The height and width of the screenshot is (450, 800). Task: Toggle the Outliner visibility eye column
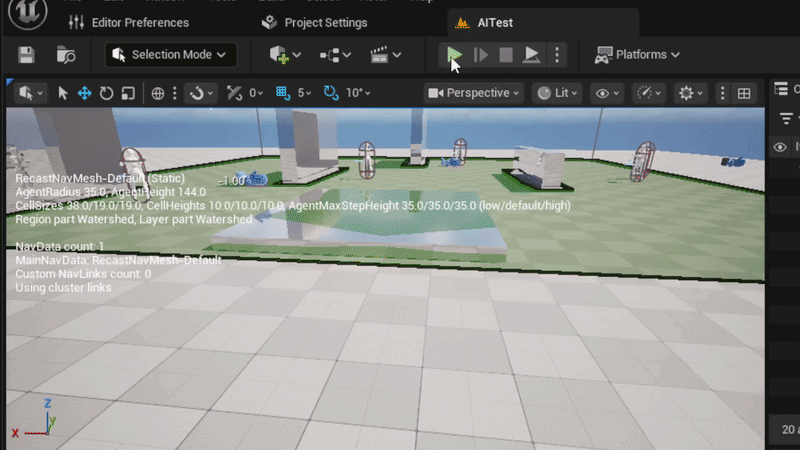(780, 148)
